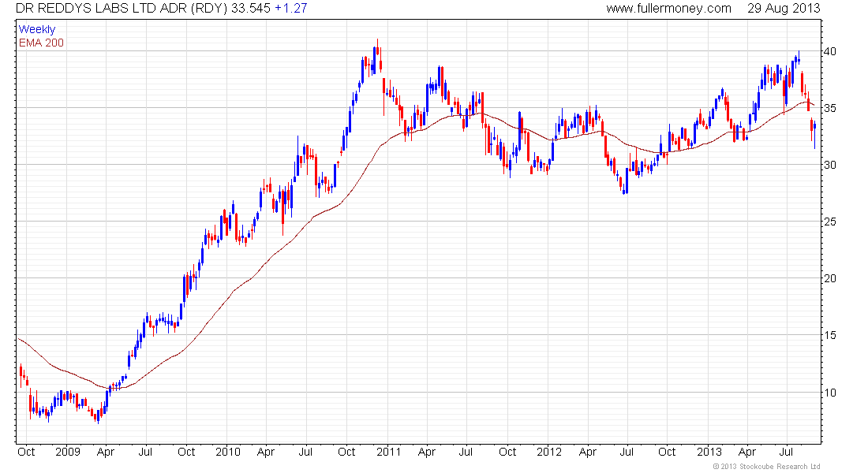The height and width of the screenshot is (473, 868).
Task: Click the 15 price axis label
Action: click(x=830, y=335)
